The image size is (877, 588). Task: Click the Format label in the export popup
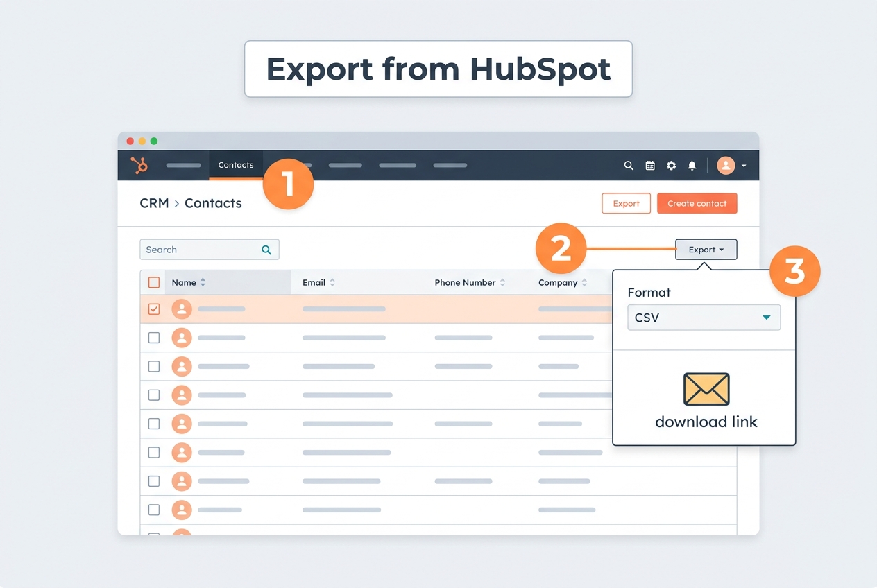[649, 293]
